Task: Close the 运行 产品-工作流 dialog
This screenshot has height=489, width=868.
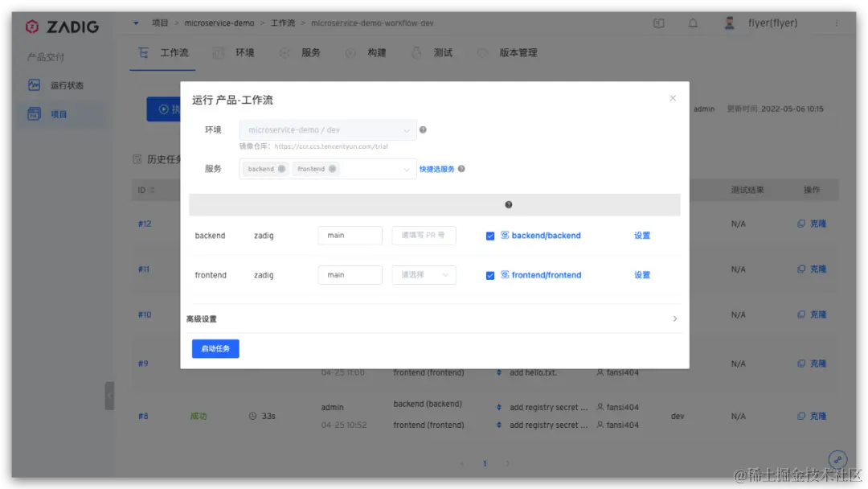Action: coord(673,98)
